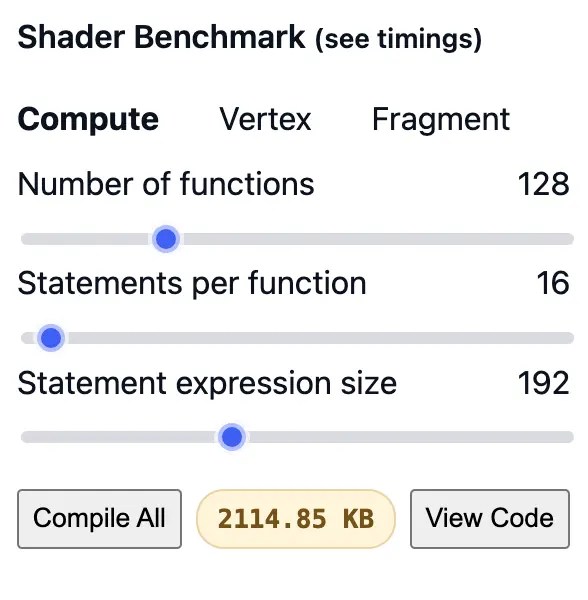Switch to the Compute tab

coord(88,120)
